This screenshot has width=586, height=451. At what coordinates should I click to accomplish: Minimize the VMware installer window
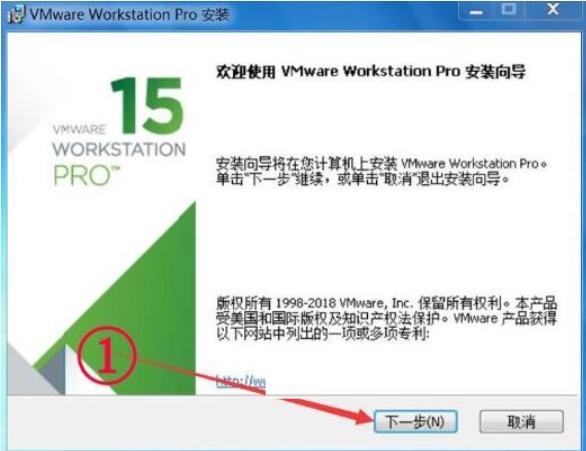click(476, 10)
